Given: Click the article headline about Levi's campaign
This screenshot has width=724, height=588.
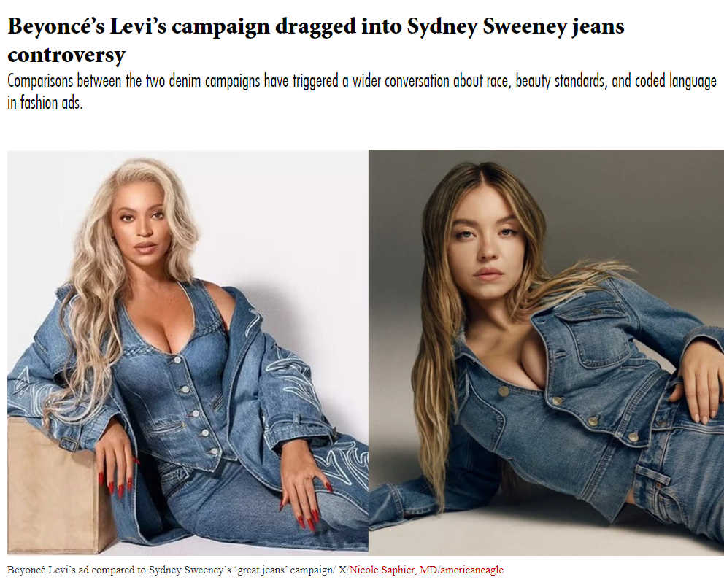Looking at the screenshot, I should pos(316,40).
